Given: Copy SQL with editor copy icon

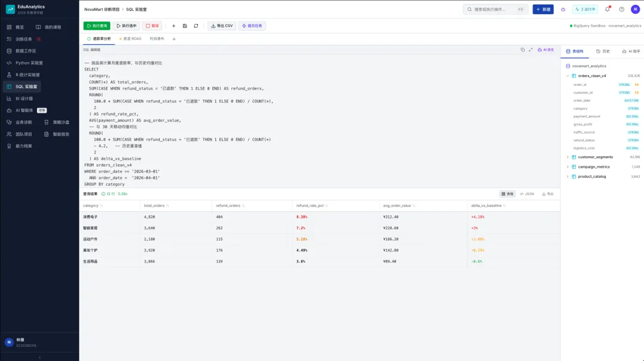Looking at the screenshot, I should point(522,50).
